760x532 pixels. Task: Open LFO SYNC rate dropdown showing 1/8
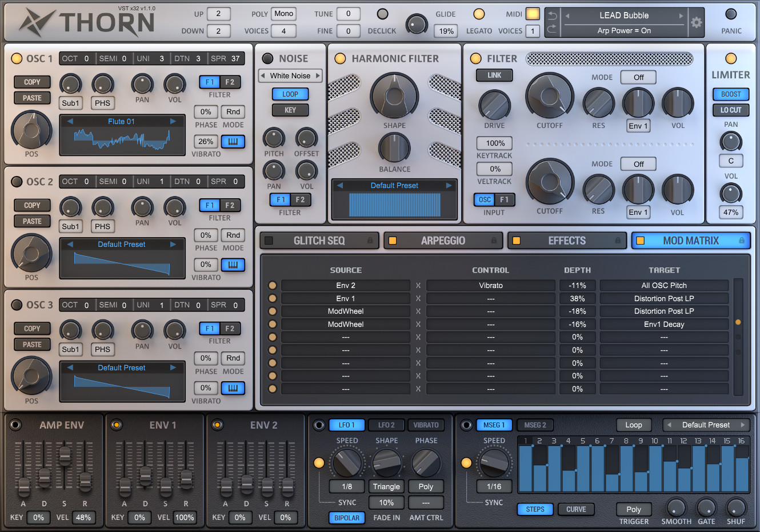tap(347, 487)
